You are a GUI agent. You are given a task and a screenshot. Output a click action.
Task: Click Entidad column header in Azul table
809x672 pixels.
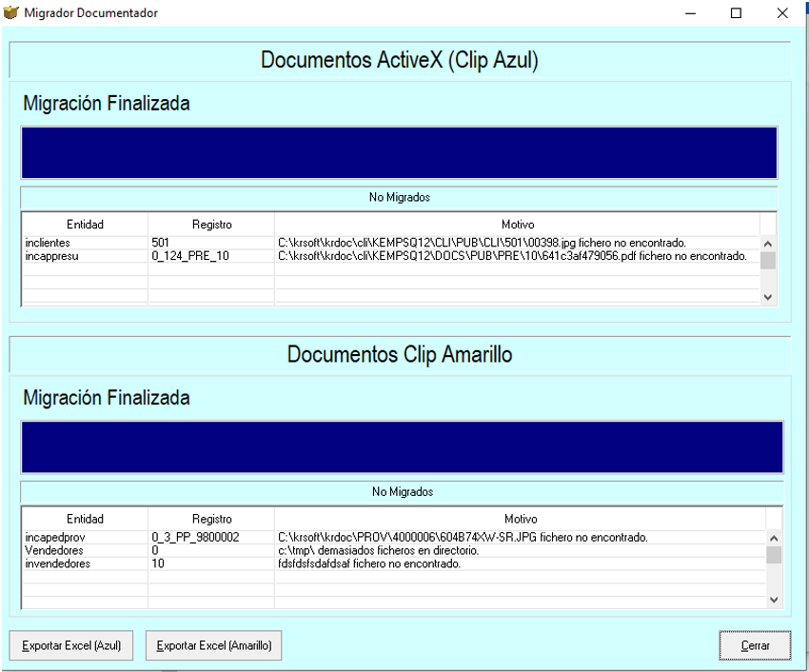pos(85,225)
